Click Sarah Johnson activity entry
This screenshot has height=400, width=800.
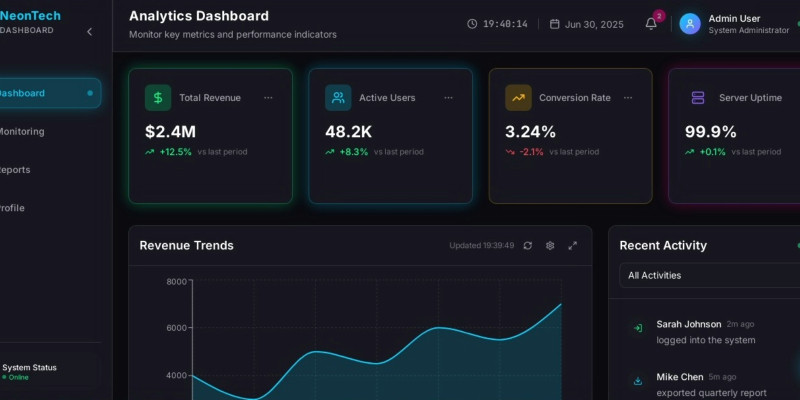click(705, 331)
